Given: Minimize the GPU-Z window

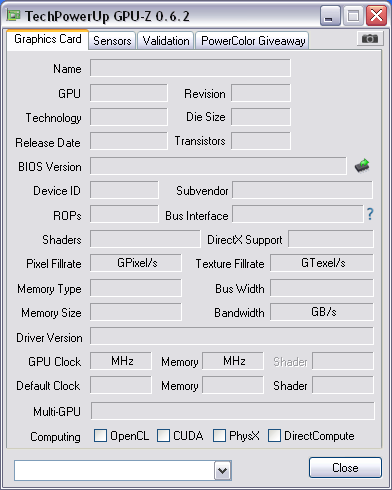Looking at the screenshot, I should [330, 16].
